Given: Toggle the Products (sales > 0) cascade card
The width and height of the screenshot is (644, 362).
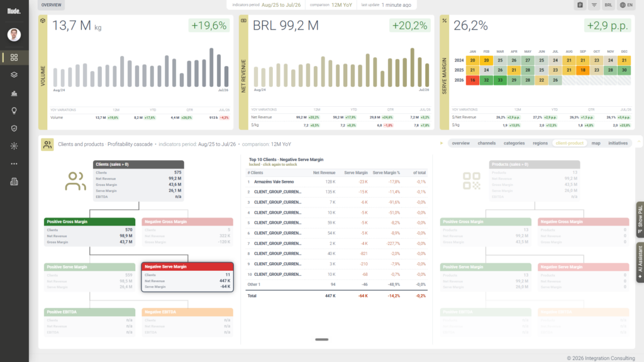Looking at the screenshot, I should click(x=535, y=180).
